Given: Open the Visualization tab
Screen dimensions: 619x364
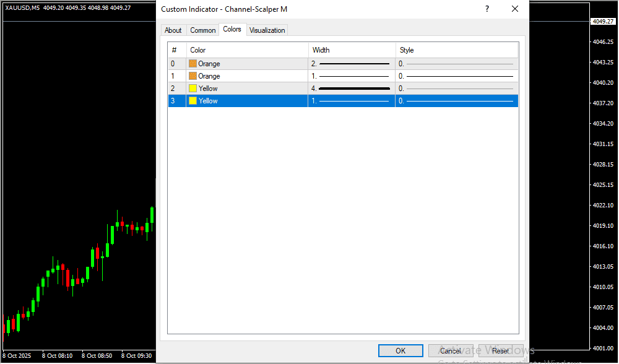Looking at the screenshot, I should coord(267,30).
